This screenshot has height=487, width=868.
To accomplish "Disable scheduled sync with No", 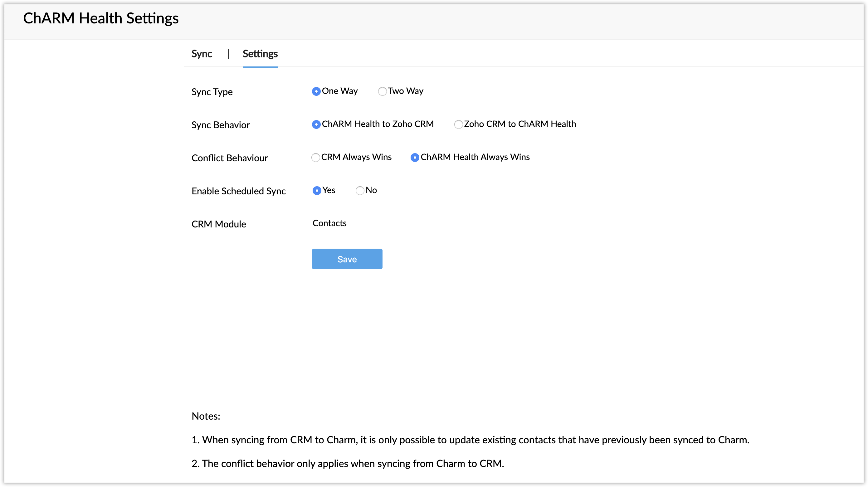I will (360, 190).
